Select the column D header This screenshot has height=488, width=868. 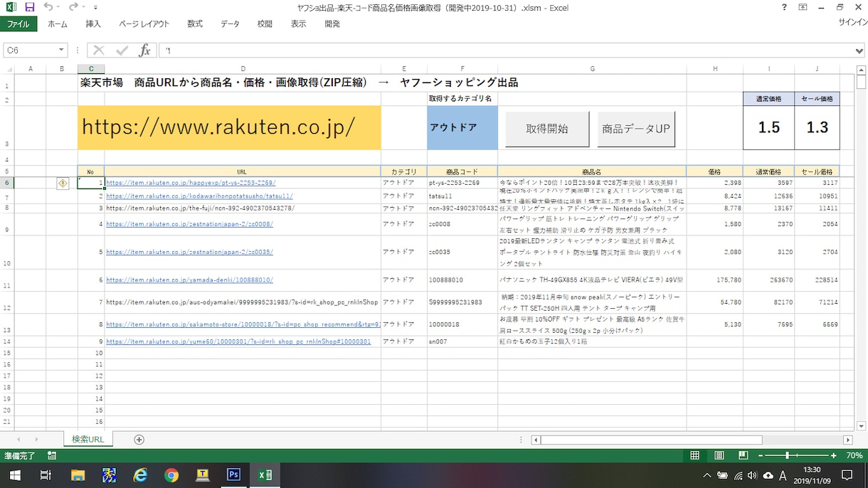pyautogui.click(x=243, y=68)
